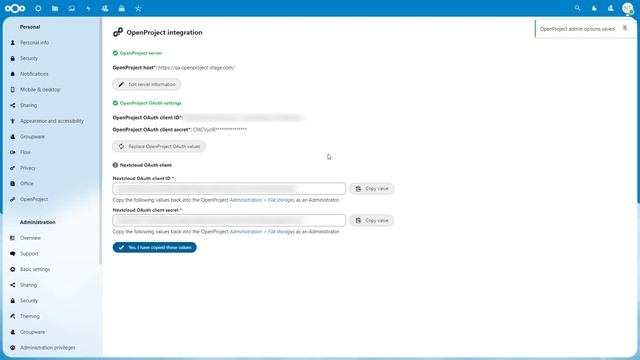Click Replace OpenProject OAuth values button
The width and height of the screenshot is (640, 360).
[x=159, y=147]
